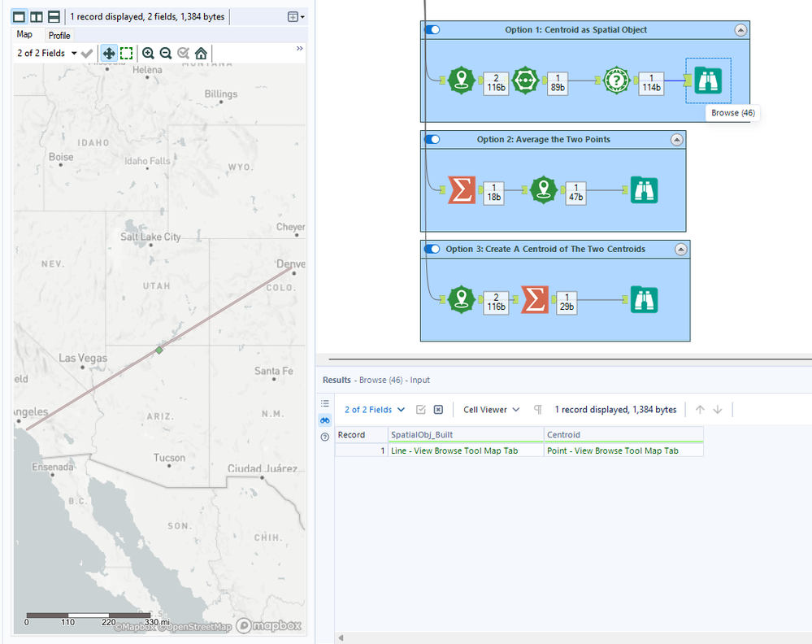Select the Browse tool in Option 2
This screenshot has width=812, height=644.
645,190
